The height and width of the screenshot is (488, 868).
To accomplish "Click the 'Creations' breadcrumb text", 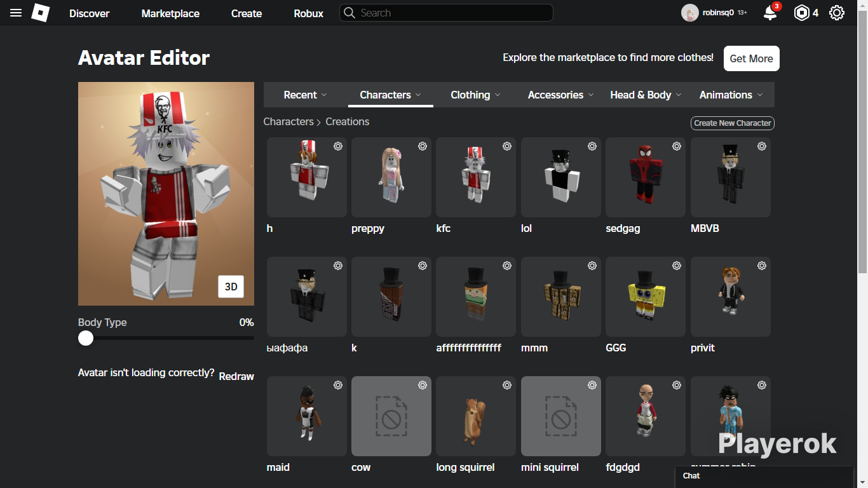I will tap(348, 121).
